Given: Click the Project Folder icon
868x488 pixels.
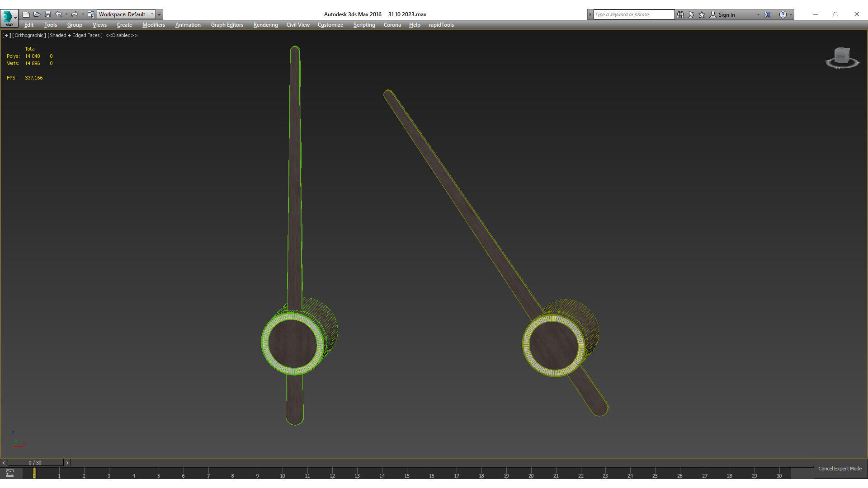Looking at the screenshot, I should click(91, 14).
